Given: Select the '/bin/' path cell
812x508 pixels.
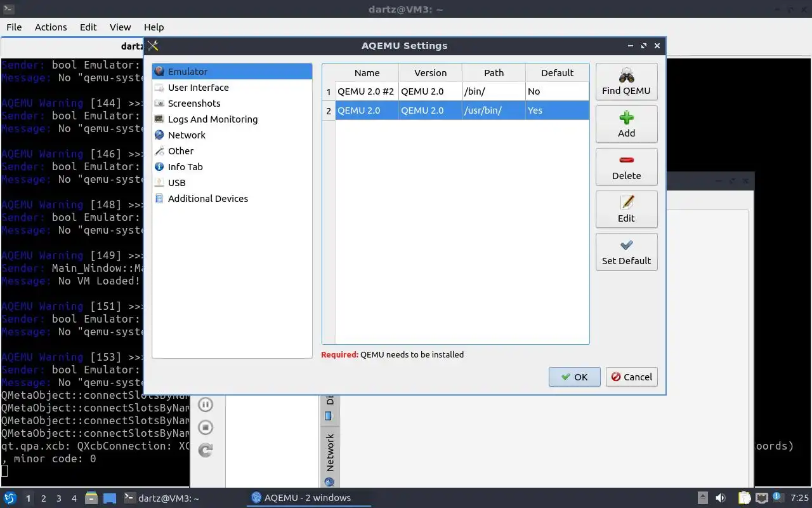Looking at the screenshot, I should pyautogui.click(x=494, y=91).
